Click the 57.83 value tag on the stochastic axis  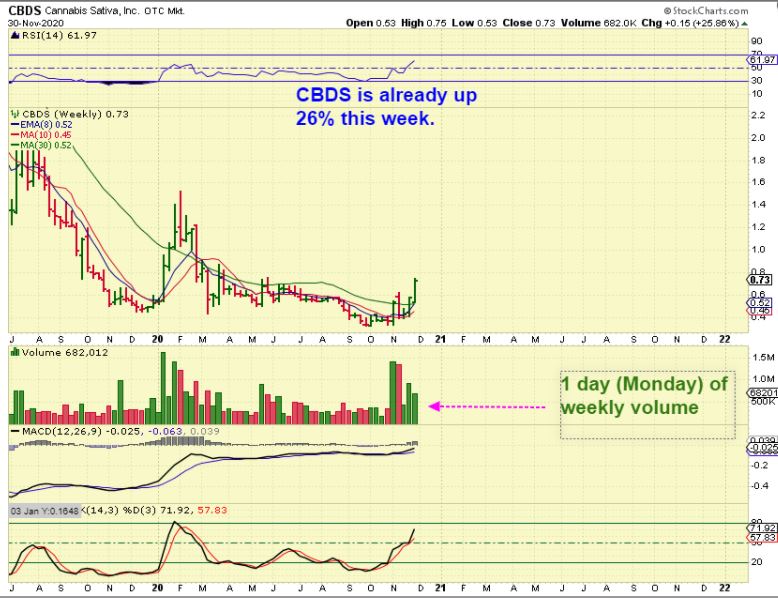pos(762,538)
